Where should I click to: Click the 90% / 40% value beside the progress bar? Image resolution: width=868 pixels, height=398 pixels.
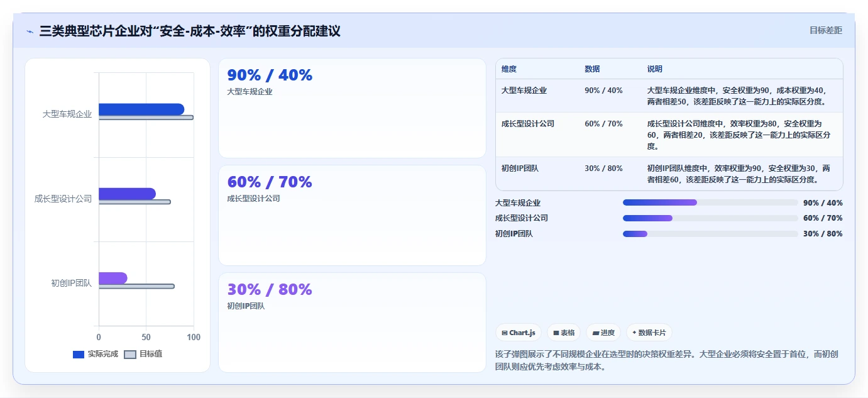(823, 203)
